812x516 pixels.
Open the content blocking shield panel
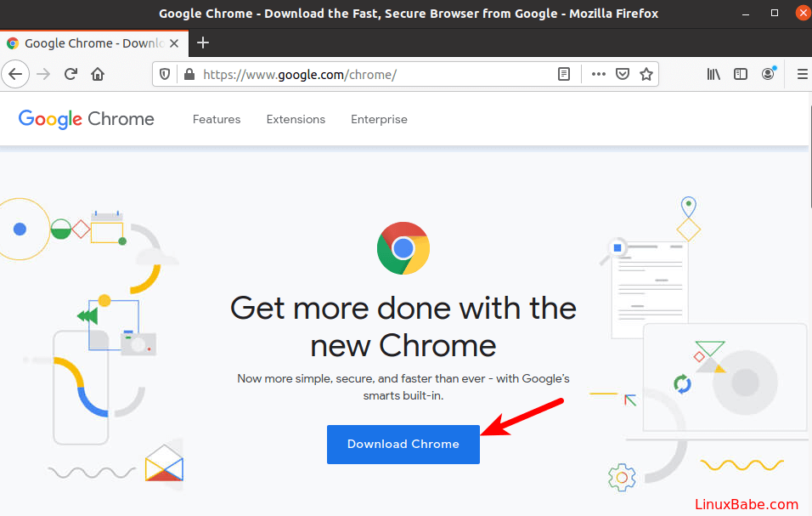pos(164,74)
